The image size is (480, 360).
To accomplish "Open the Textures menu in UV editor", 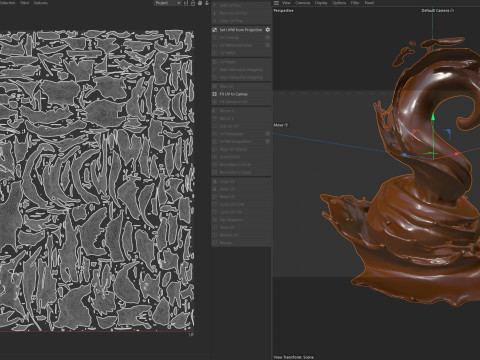I will (41, 3).
